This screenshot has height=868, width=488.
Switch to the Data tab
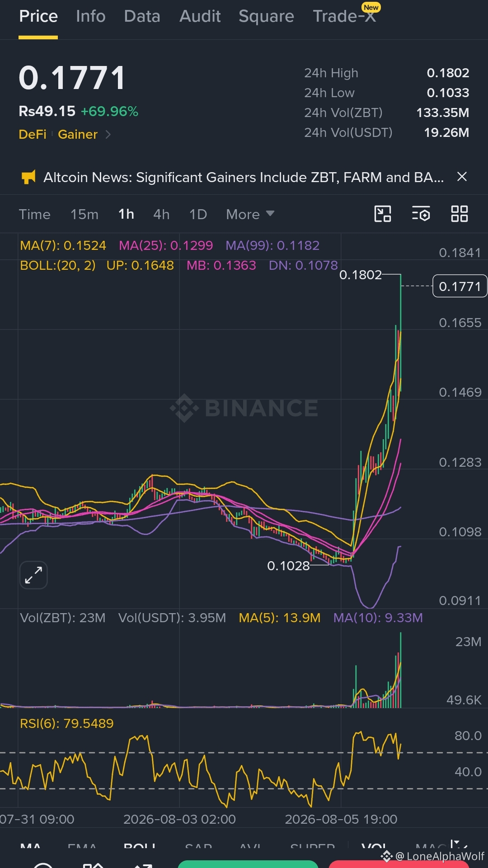coord(142,16)
